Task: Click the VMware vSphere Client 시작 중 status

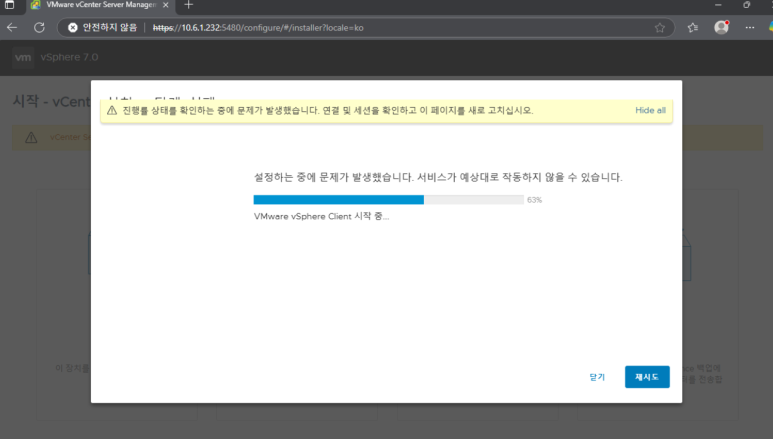Action: [x=321, y=217]
